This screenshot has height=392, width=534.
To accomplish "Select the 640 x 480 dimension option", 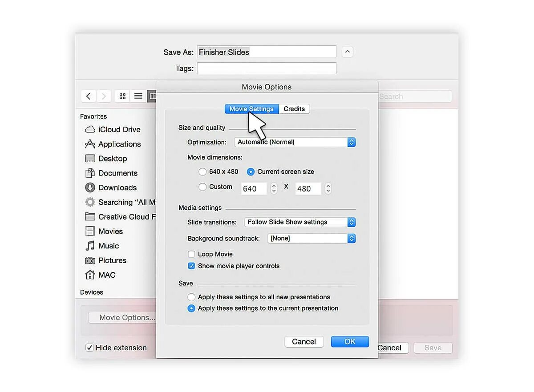I will (218, 172).
